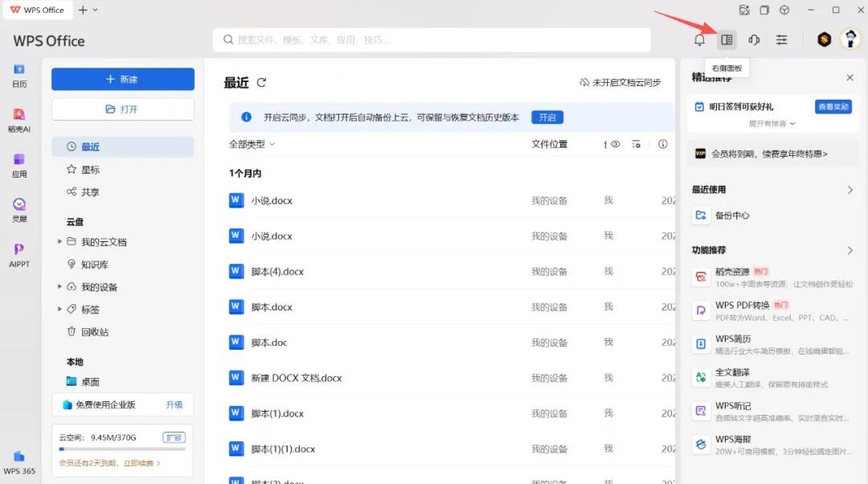Toggle the right side panel icon
Viewport: 868px width, 484px height.
click(x=727, y=40)
